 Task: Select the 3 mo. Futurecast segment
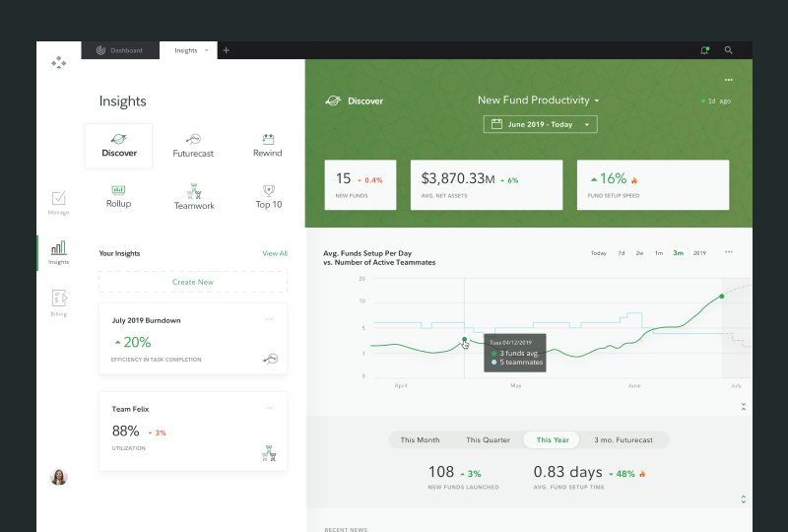click(x=624, y=440)
